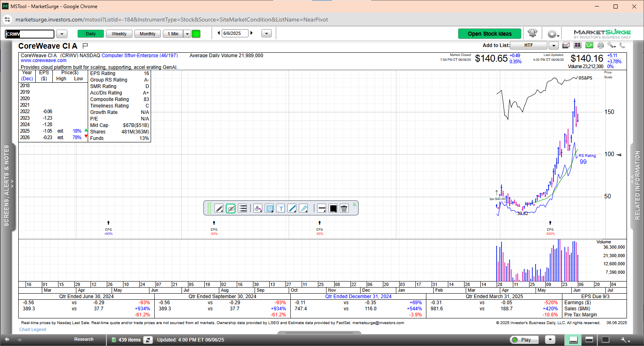
Task: Switch to the Monthly chart
Action: (147, 34)
